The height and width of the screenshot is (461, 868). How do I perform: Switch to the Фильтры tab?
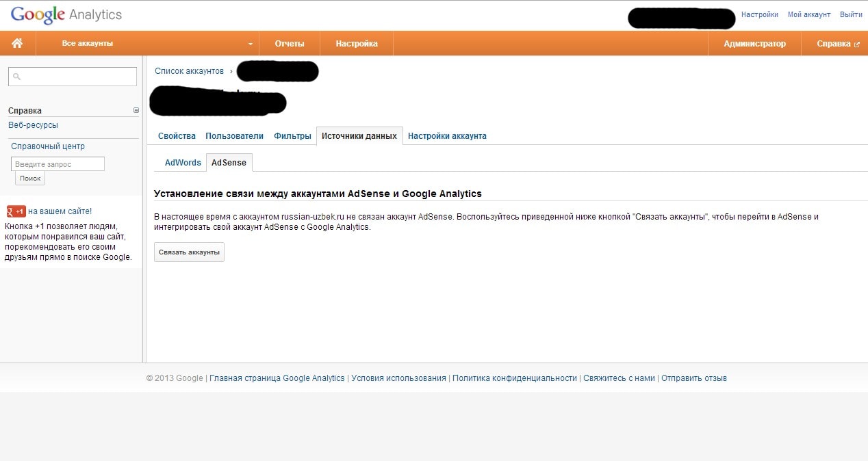coord(292,136)
